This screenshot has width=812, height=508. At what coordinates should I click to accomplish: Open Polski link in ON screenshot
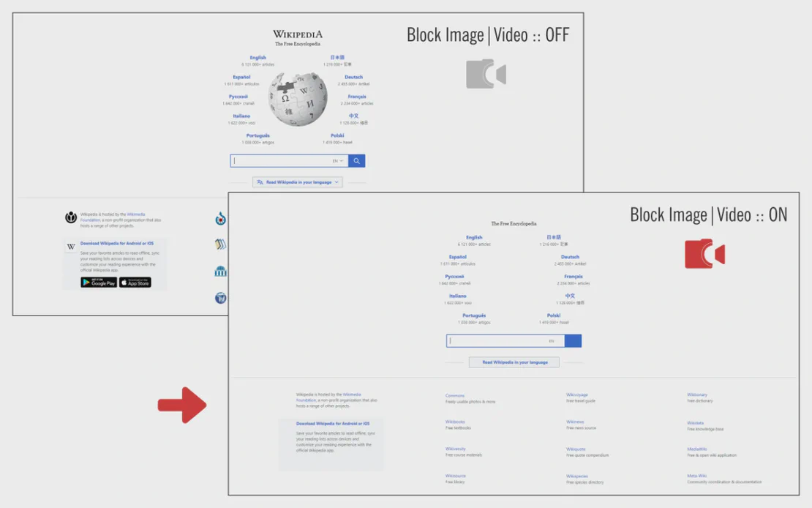click(x=554, y=315)
